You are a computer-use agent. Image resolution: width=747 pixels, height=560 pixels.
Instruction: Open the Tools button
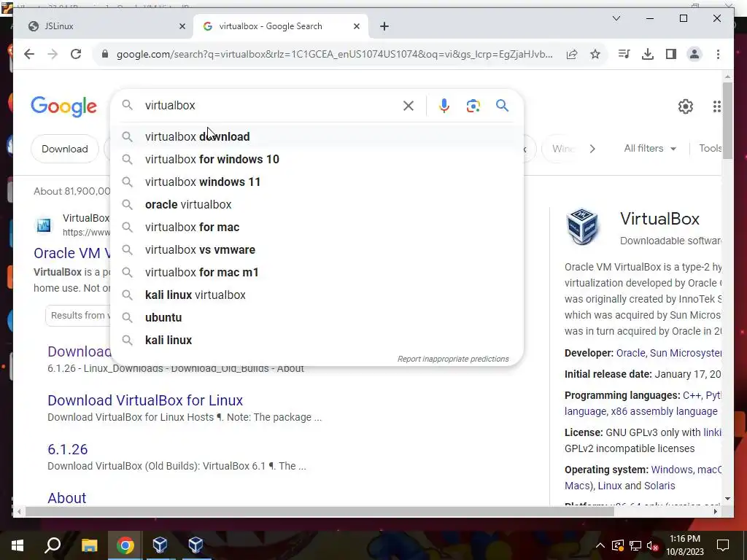[x=710, y=149]
